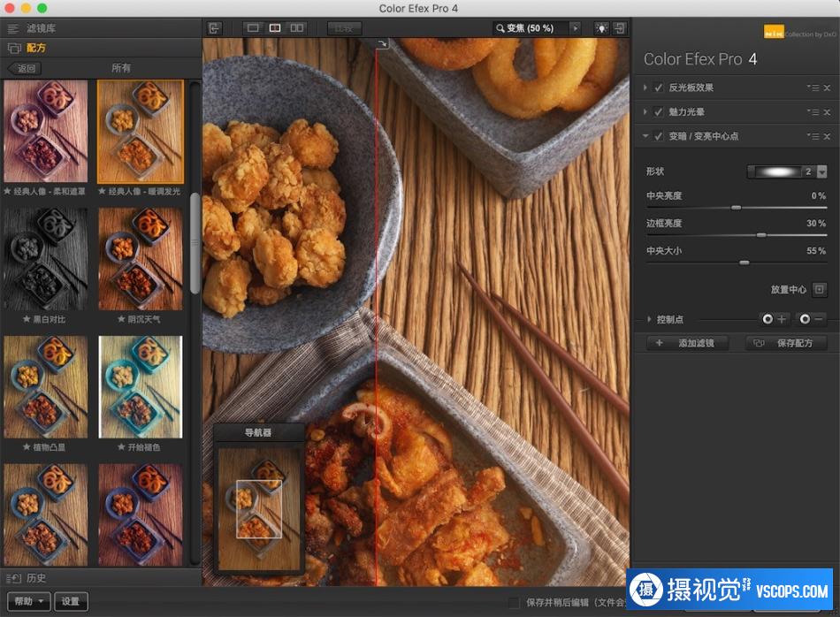Toggle 保存并稍后编辑 checkbox

click(514, 603)
